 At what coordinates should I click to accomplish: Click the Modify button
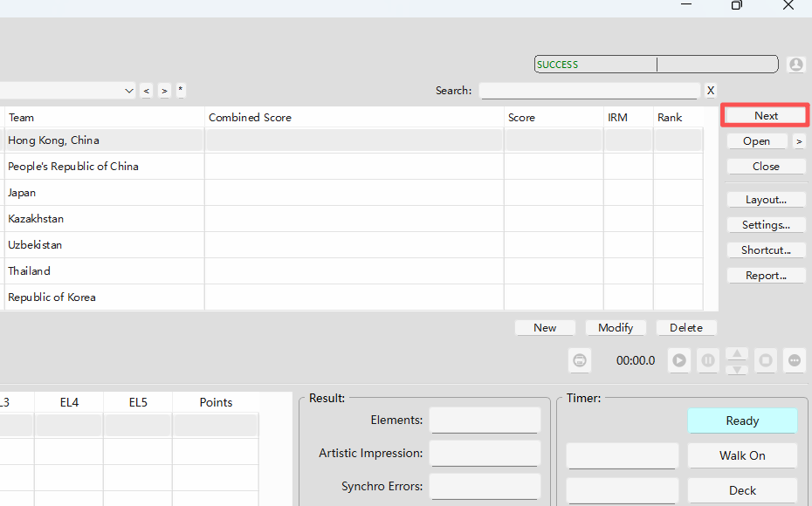coord(616,328)
